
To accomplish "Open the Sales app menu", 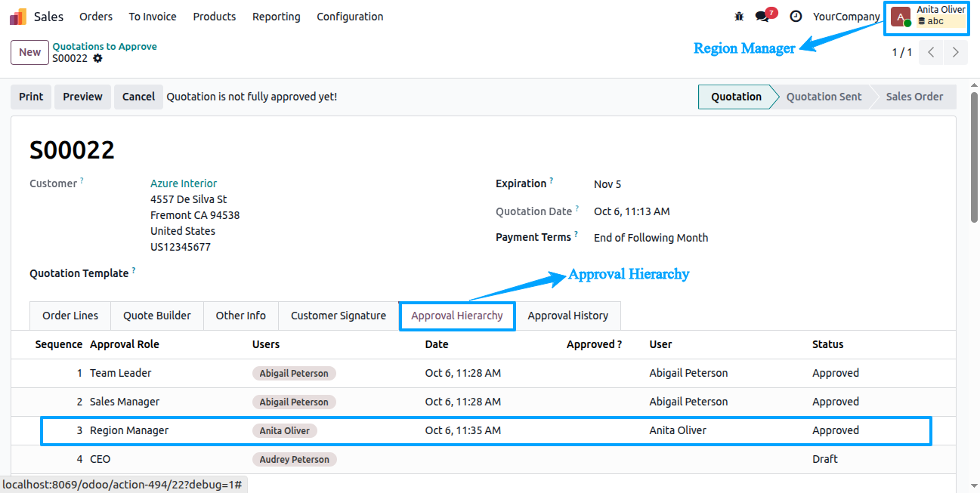I will [48, 17].
